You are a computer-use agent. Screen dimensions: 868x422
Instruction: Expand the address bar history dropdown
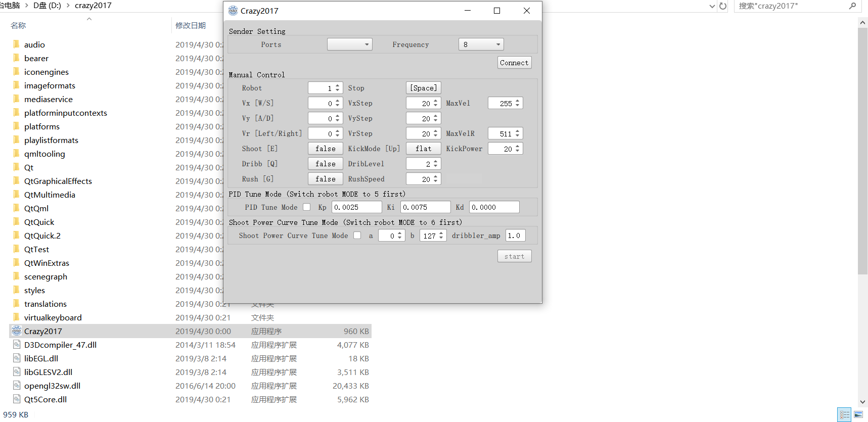click(712, 6)
